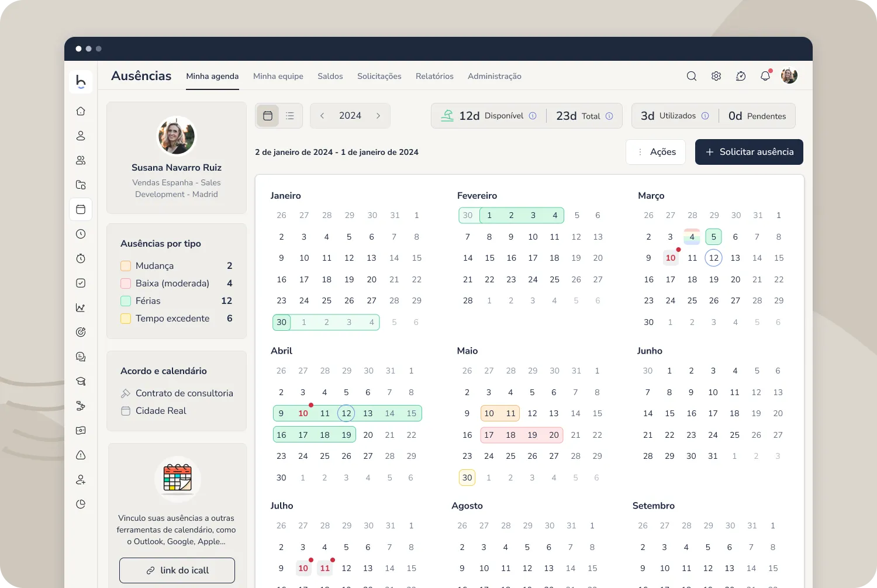Open the warning triangle sidebar icon

pos(81,455)
